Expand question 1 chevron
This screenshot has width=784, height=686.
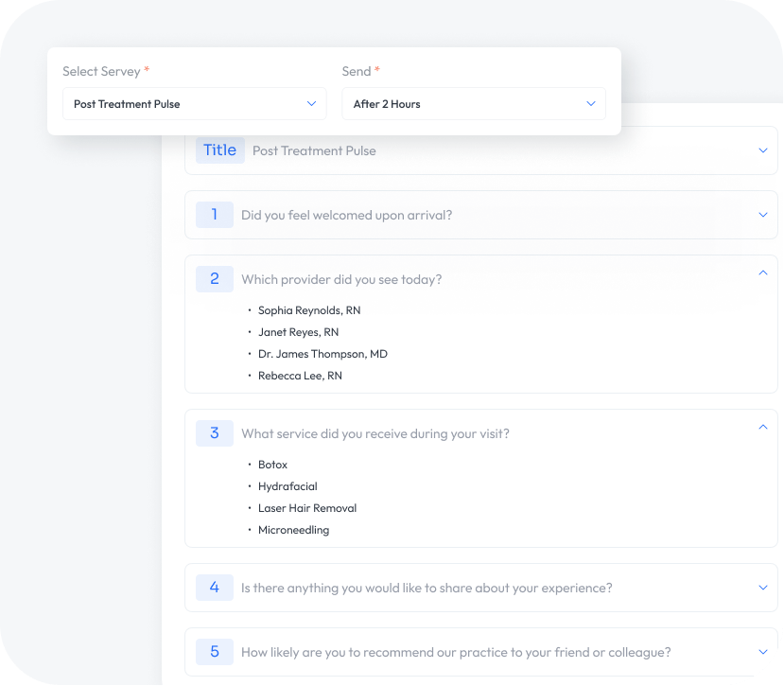point(763,215)
